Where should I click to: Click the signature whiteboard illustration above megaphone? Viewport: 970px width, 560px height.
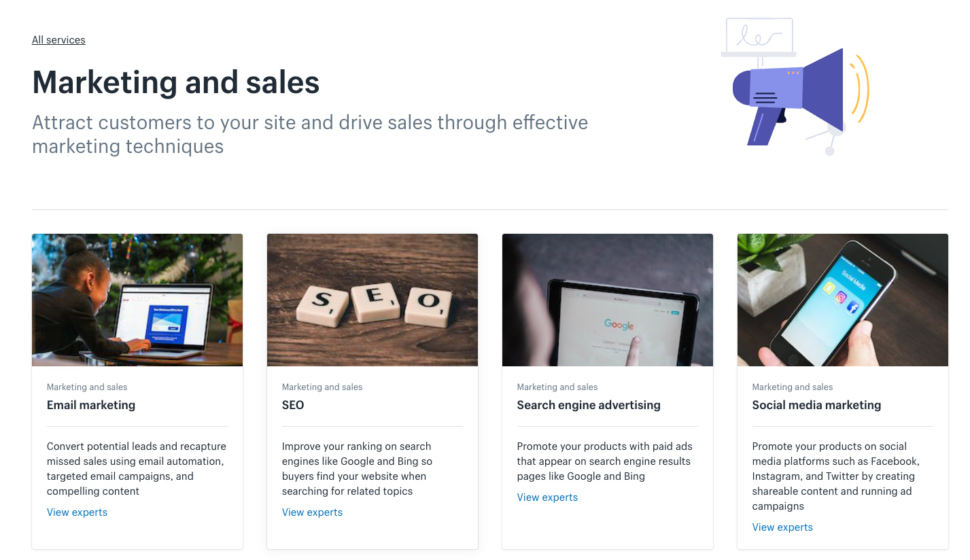click(759, 35)
